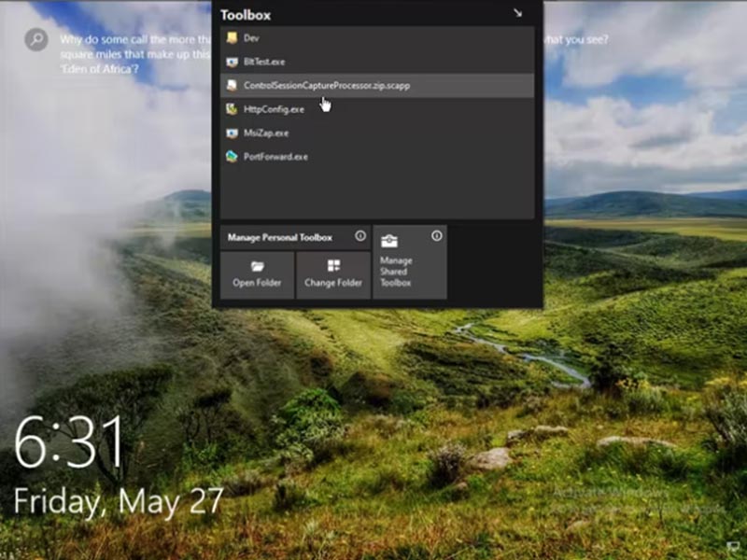The width and height of the screenshot is (747, 560).
Task: Run MsiZap.exe tool
Action: (x=266, y=133)
